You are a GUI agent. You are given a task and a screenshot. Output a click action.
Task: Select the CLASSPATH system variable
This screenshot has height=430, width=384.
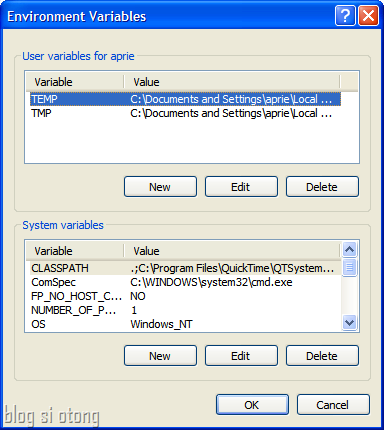click(x=185, y=268)
